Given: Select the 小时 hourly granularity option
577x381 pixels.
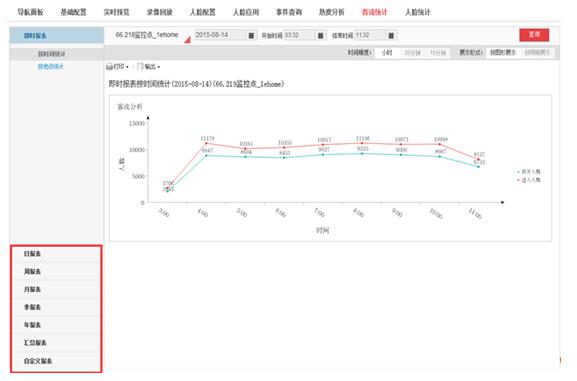Looking at the screenshot, I should coord(387,53).
